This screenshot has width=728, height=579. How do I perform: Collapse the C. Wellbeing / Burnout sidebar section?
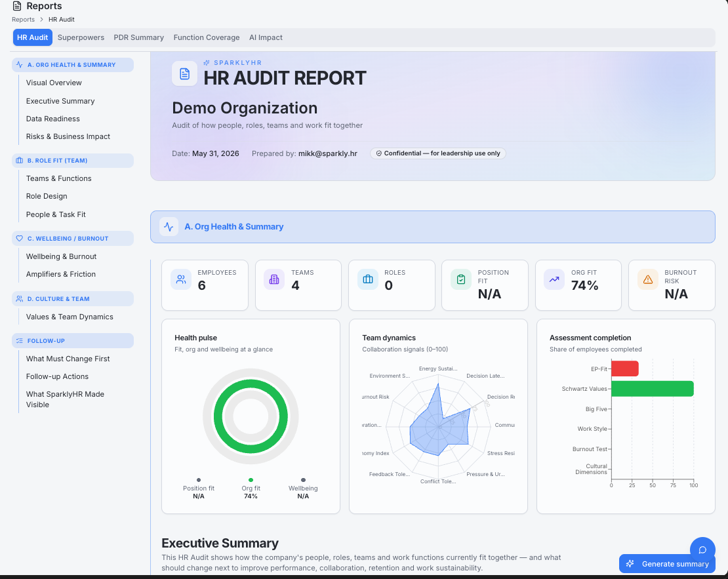tap(72, 238)
